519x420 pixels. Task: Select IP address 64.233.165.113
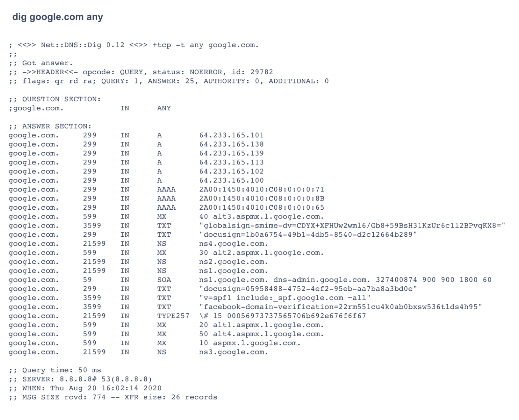[x=231, y=162]
